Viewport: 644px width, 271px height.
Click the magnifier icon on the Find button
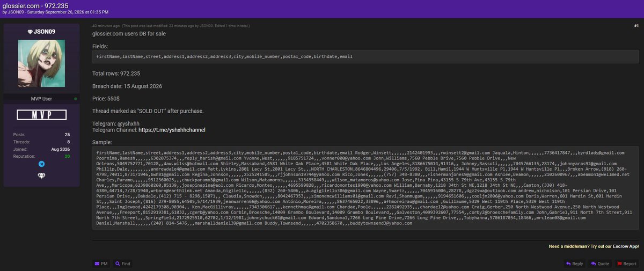click(117, 263)
